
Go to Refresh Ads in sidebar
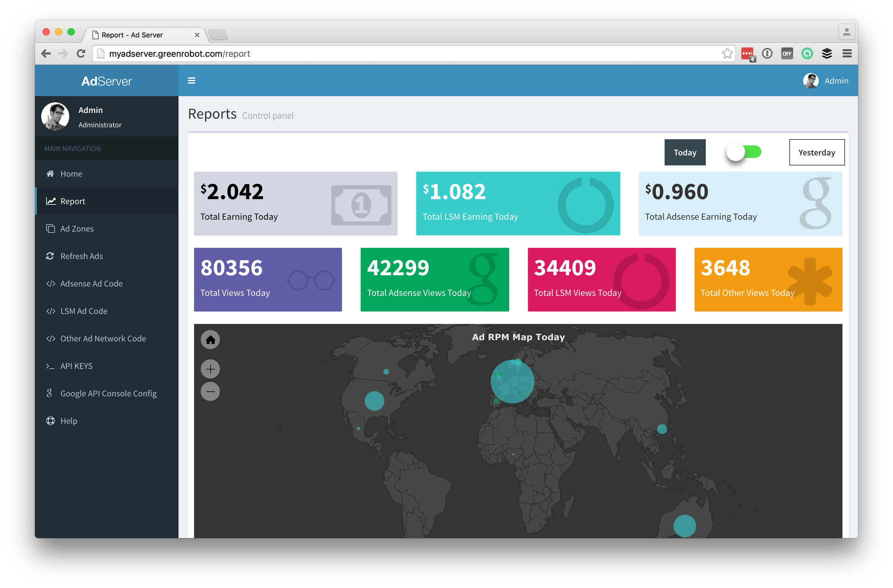click(81, 256)
